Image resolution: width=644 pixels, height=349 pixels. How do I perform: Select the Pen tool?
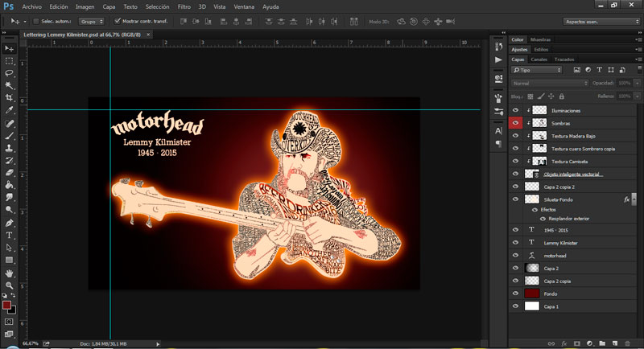[9, 223]
